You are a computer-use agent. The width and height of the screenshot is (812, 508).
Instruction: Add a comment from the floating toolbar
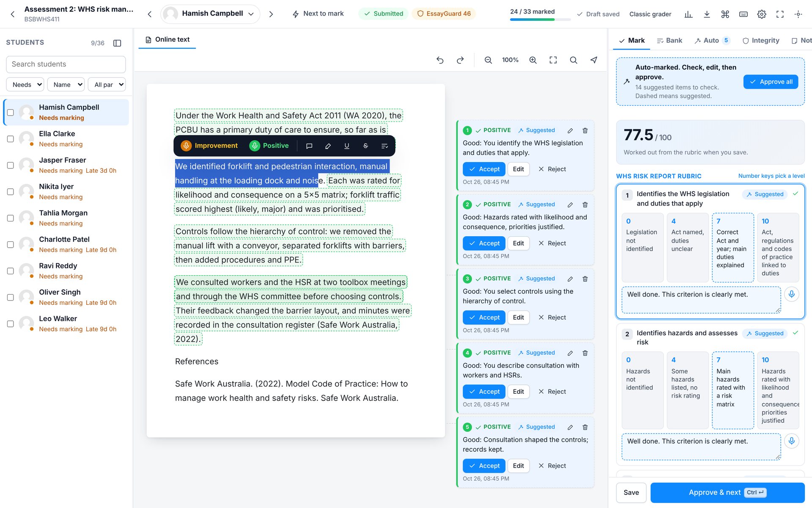coord(309,146)
